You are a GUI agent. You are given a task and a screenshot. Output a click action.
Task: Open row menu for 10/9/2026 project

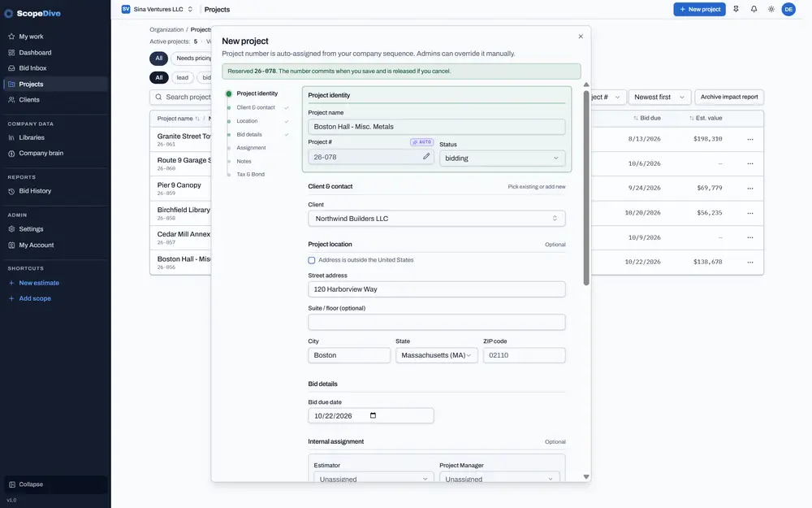point(749,237)
